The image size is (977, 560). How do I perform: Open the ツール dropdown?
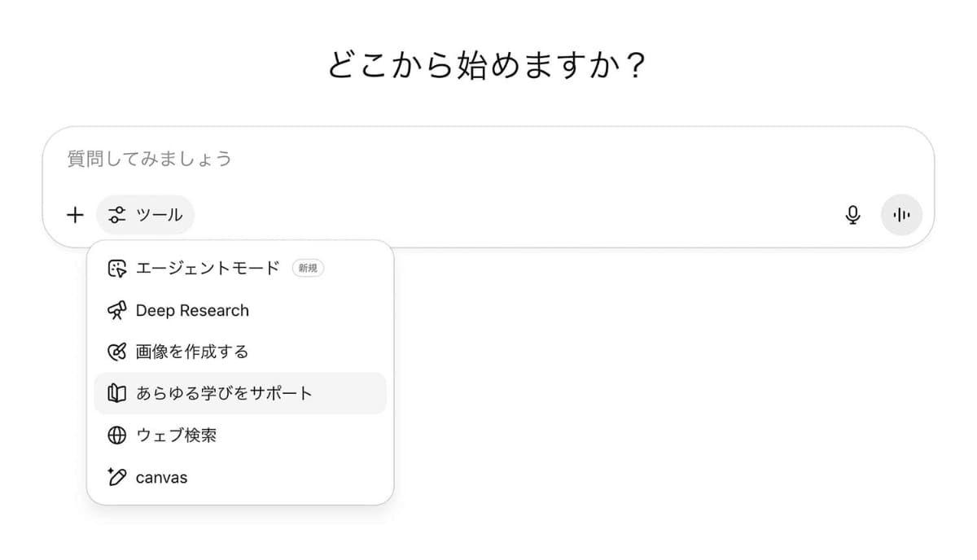pos(146,215)
